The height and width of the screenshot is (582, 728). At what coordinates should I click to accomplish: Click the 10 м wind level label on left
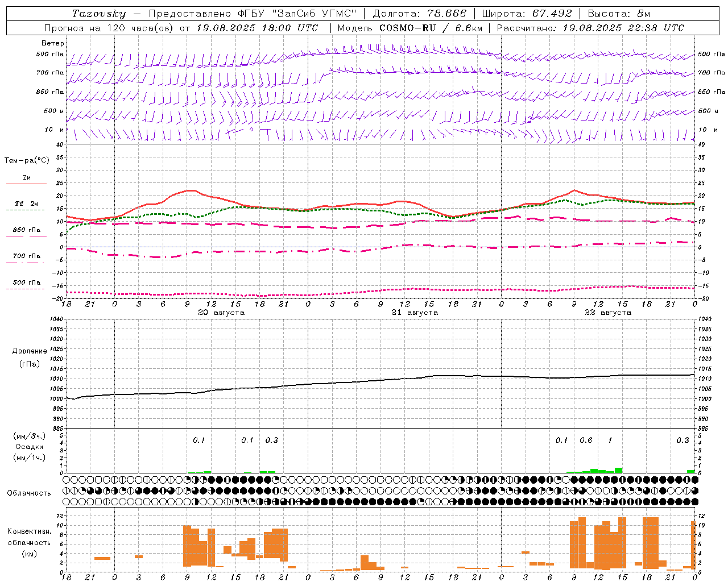[x=55, y=130]
